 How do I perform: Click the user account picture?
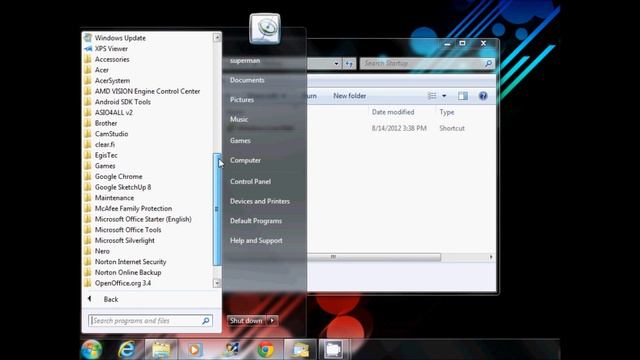(x=265, y=29)
